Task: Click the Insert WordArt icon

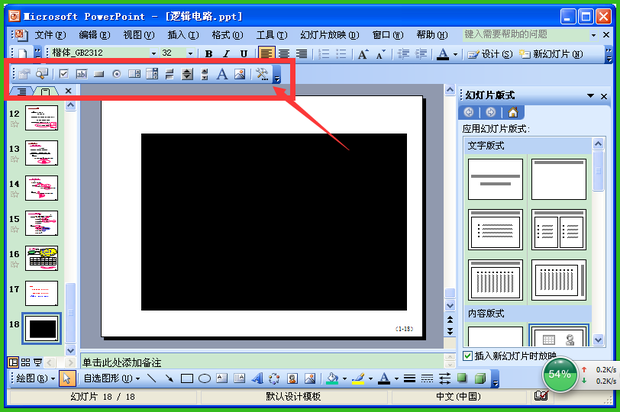Action: tap(256, 379)
